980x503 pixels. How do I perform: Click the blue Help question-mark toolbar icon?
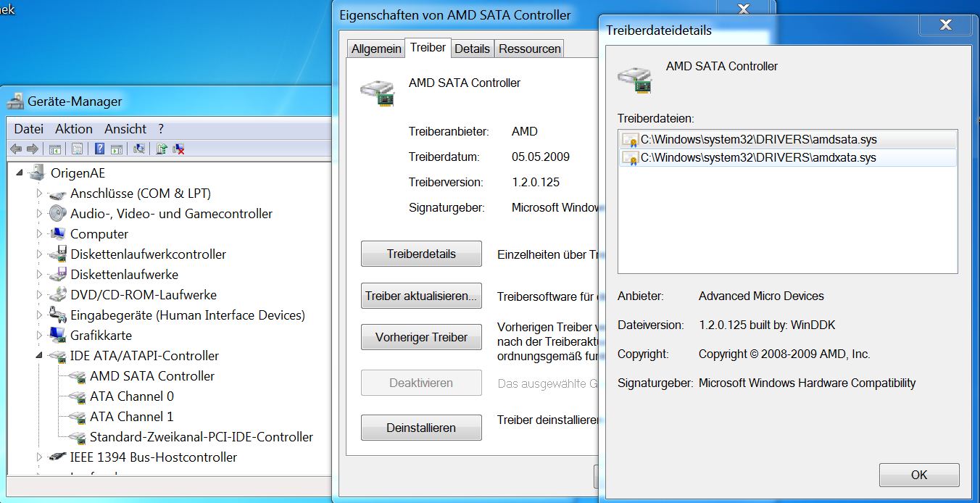(99, 149)
